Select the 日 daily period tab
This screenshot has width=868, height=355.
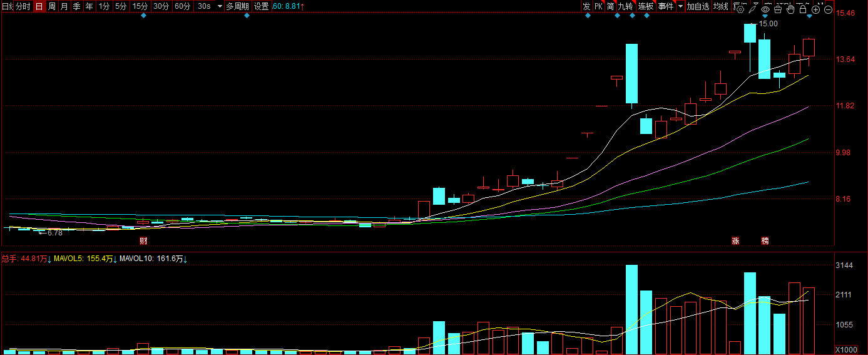coord(39,6)
